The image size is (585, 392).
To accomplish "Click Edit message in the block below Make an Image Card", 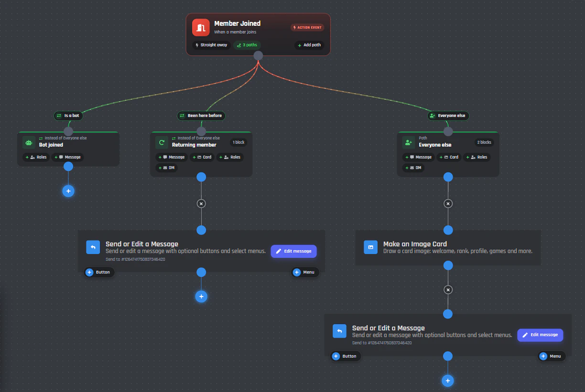I will point(540,335).
